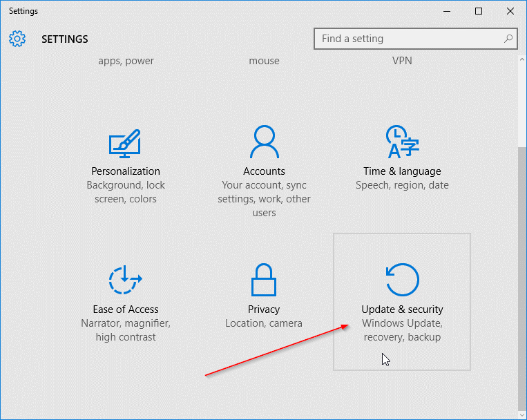The width and height of the screenshot is (527, 420).
Task: Select the Ease of Access dashed-circle icon
Action: tap(125, 280)
